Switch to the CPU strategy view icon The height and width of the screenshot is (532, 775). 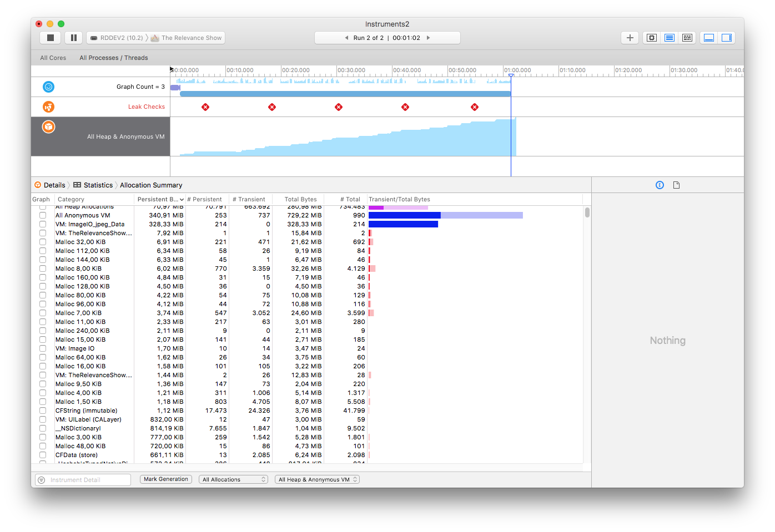(x=652, y=38)
